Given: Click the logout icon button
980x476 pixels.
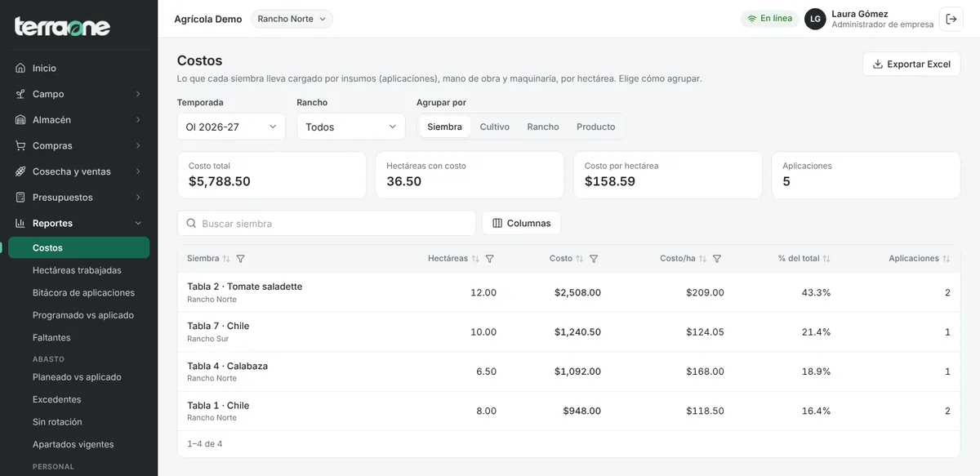Looking at the screenshot, I should pyautogui.click(x=951, y=19).
